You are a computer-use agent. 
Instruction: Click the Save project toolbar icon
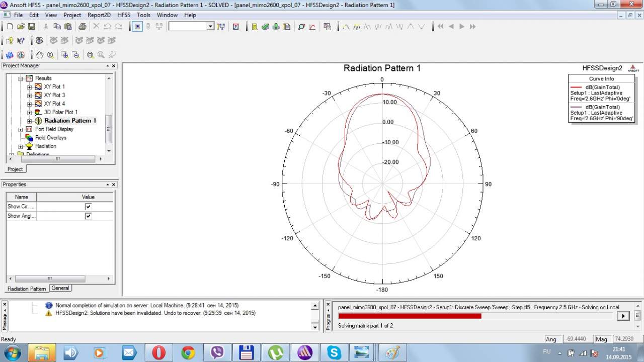click(31, 27)
